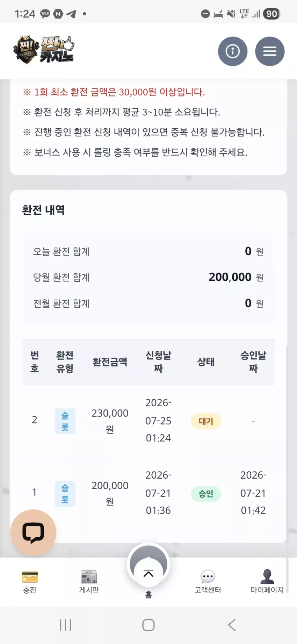Open the hamburger menu button

[270, 51]
